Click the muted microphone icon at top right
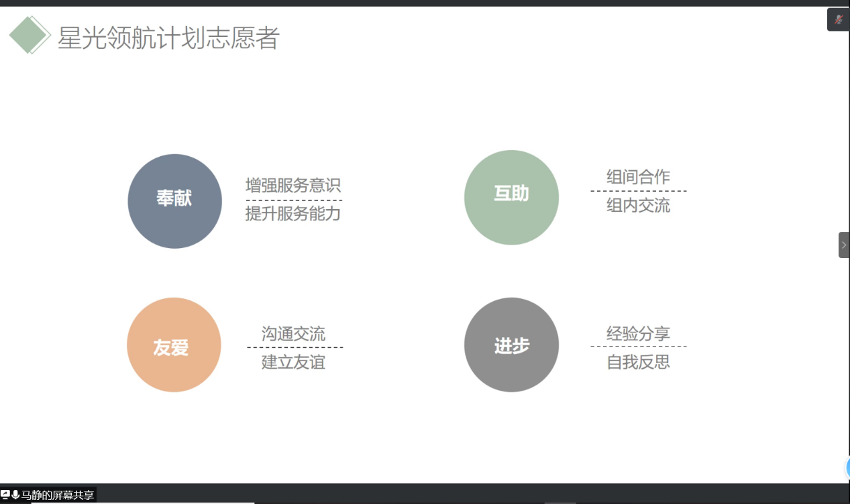The height and width of the screenshot is (504, 850). [x=838, y=19]
